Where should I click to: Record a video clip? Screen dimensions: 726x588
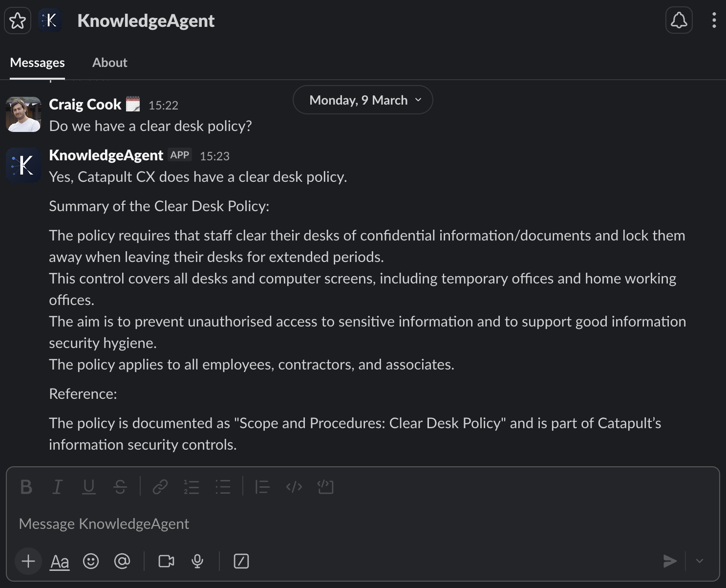point(166,561)
